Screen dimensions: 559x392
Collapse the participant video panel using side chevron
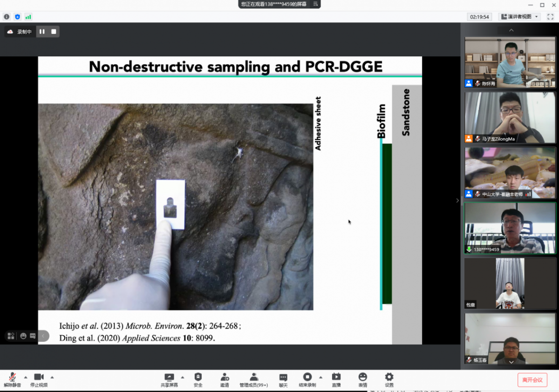[x=457, y=201]
